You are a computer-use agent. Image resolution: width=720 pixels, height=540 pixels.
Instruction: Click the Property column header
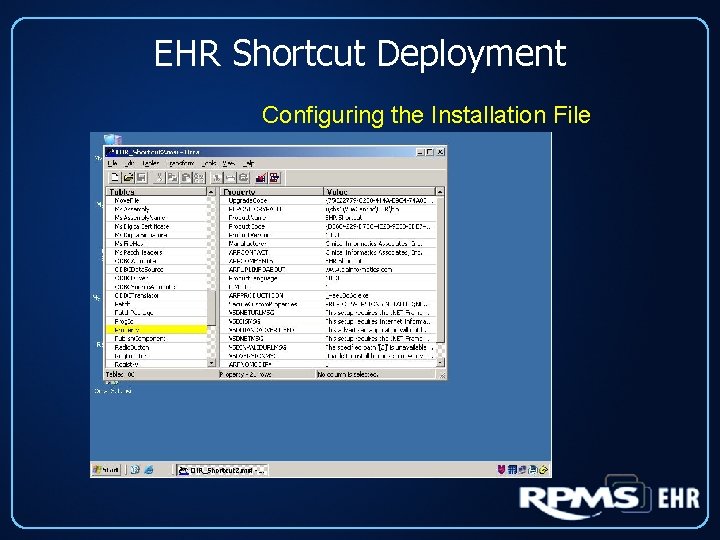point(271,191)
